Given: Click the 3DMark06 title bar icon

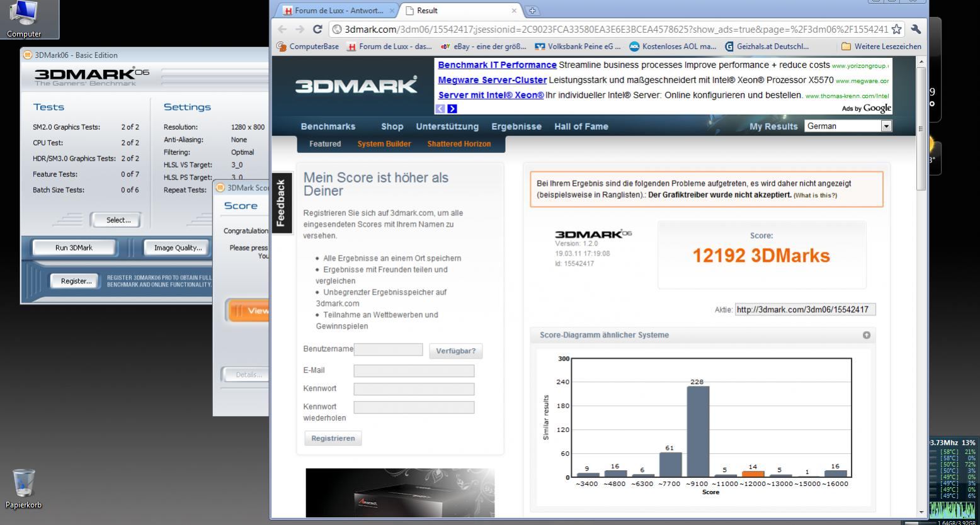Looking at the screenshot, I should 28,55.
